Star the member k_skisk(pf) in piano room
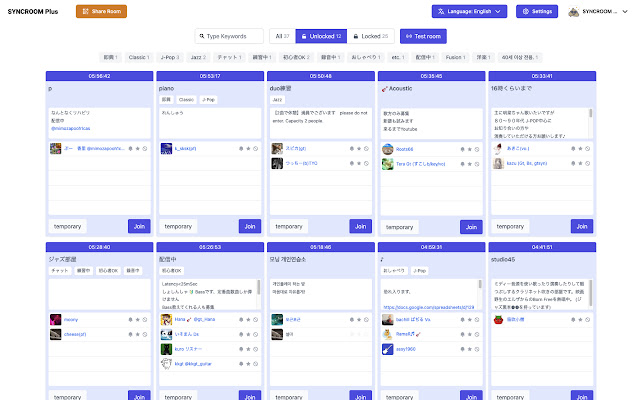Screen dimensions: 640x400 [x=248, y=149]
